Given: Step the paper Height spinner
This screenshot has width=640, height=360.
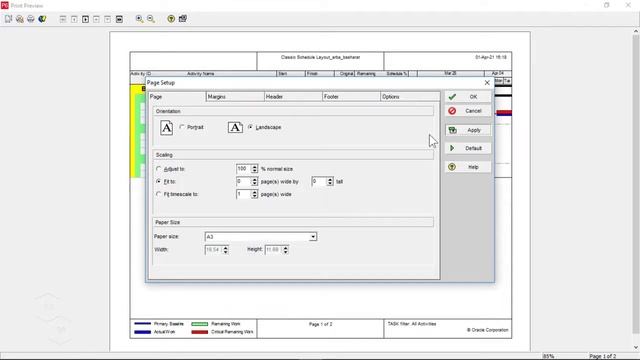Looking at the screenshot, I should pos(285,250).
